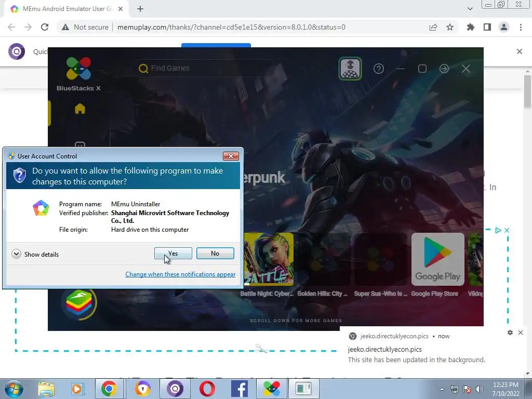Open Windows Start button

click(x=14, y=389)
